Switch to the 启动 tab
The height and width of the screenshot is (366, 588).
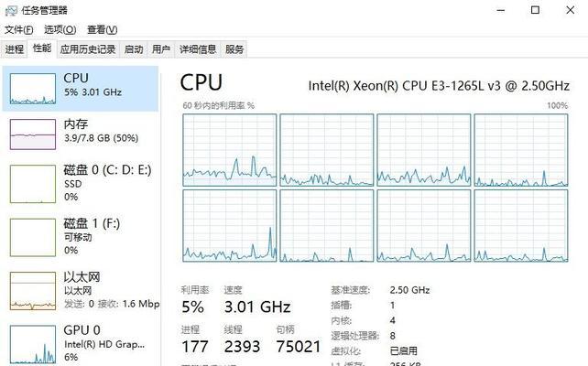(134, 49)
